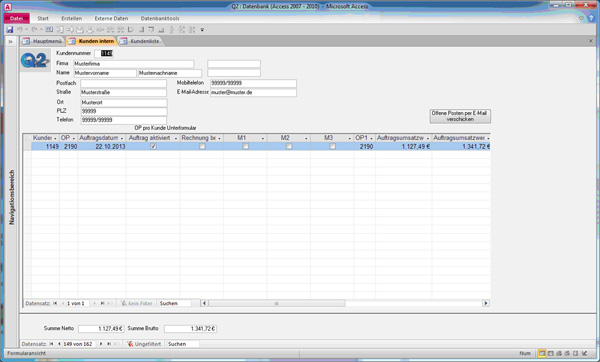Go to next customer record, bottom navigator

click(101, 344)
